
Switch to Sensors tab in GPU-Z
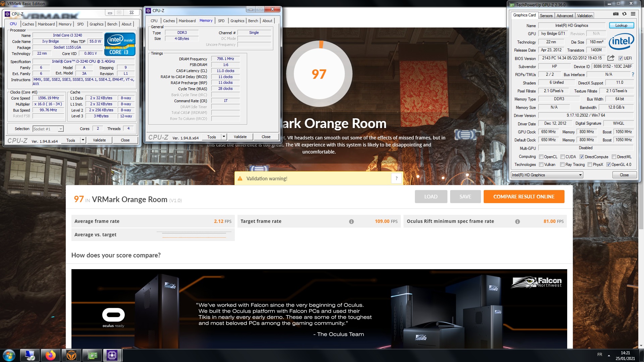(x=546, y=16)
